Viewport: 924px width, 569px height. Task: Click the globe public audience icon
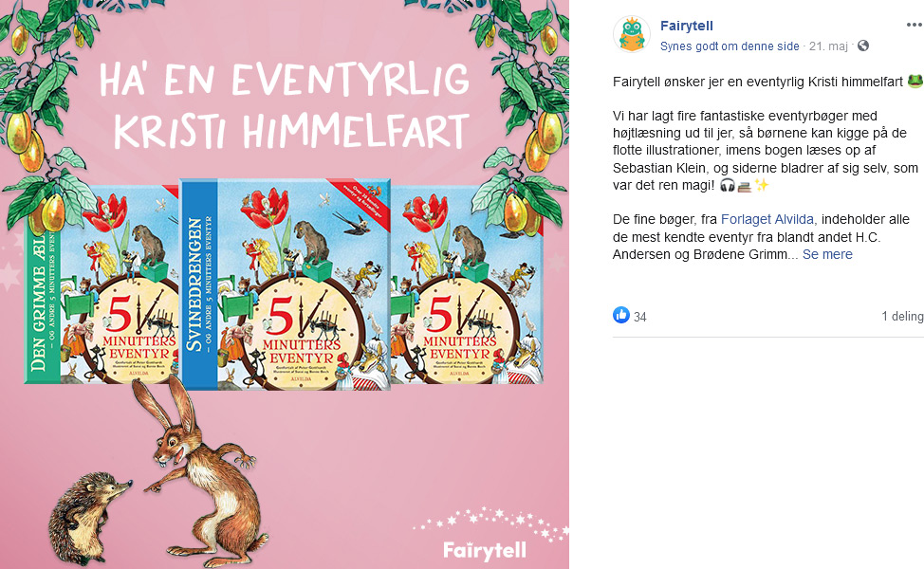coord(863,46)
